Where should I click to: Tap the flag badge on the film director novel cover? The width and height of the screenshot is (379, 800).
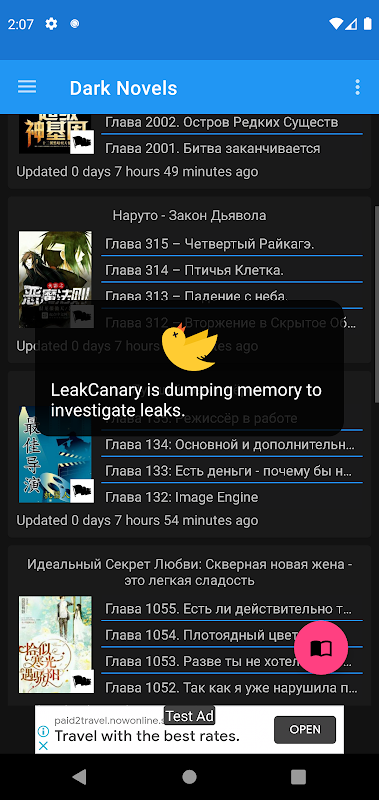click(x=82, y=491)
